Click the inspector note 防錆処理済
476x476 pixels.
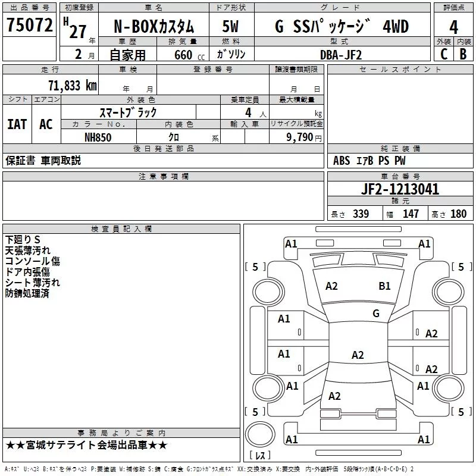(27, 293)
